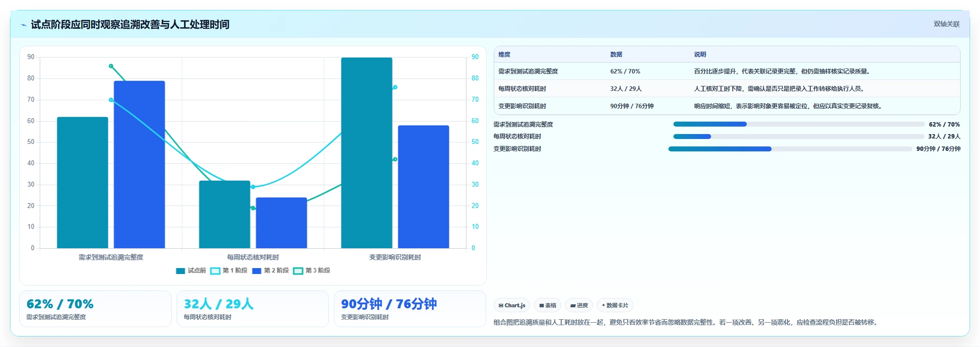Click the description starting 百分比逐步提升
Viewport: 980px width, 347px height.
(782, 71)
